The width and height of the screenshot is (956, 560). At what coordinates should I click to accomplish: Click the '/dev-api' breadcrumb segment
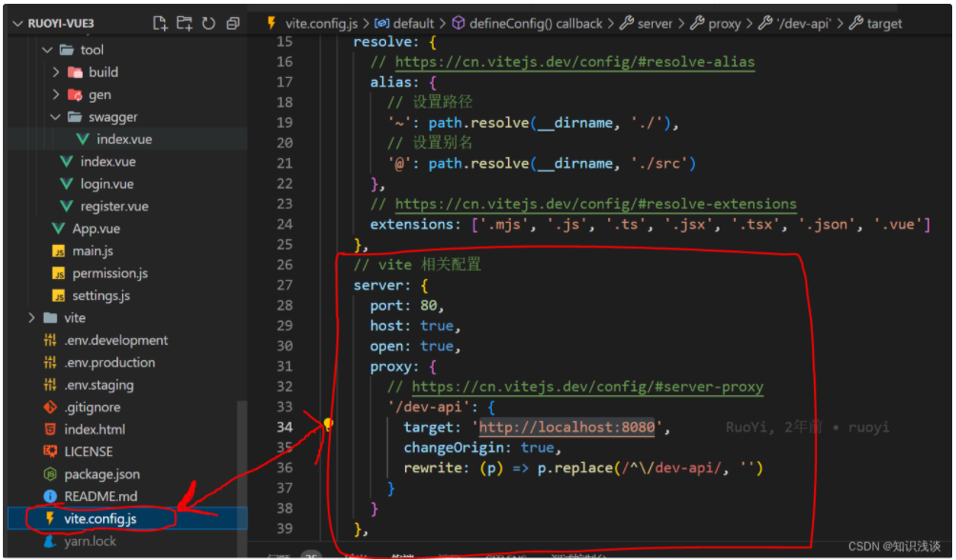[x=803, y=24]
